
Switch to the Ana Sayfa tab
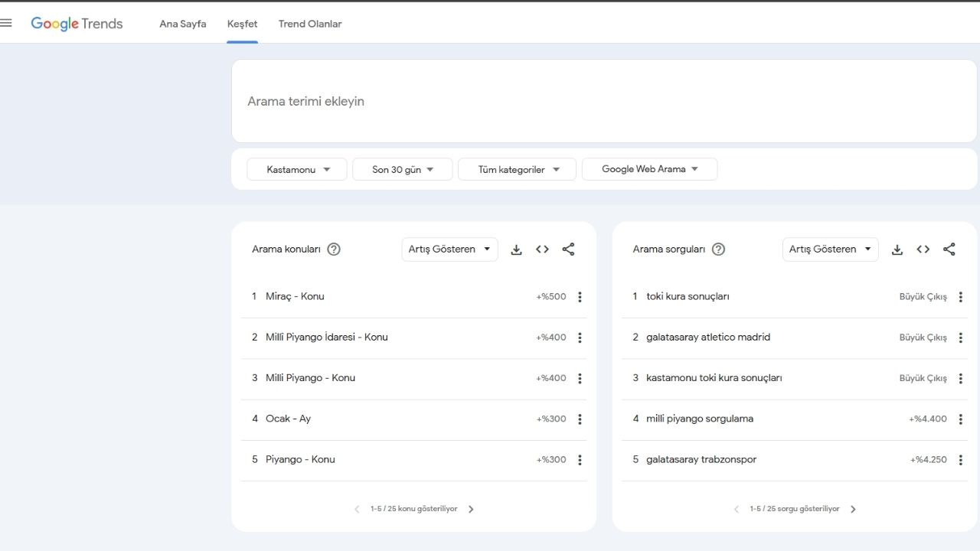coord(182,24)
